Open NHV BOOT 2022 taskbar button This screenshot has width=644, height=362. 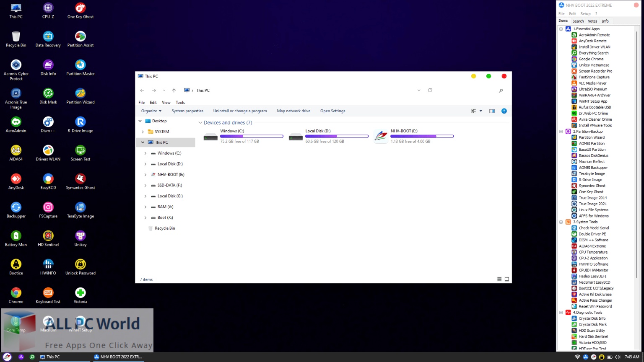(119, 357)
